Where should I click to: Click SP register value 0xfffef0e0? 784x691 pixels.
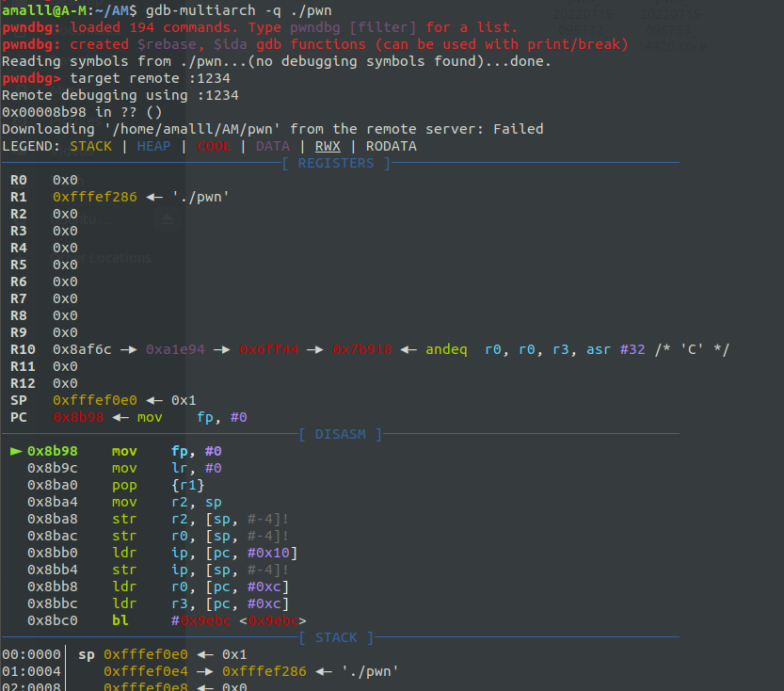coord(95,400)
